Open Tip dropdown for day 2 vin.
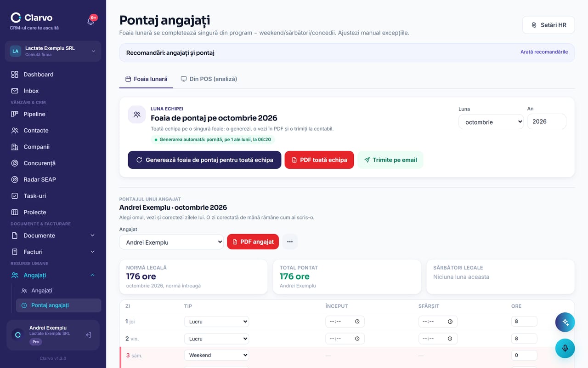588x368 pixels. click(216, 339)
